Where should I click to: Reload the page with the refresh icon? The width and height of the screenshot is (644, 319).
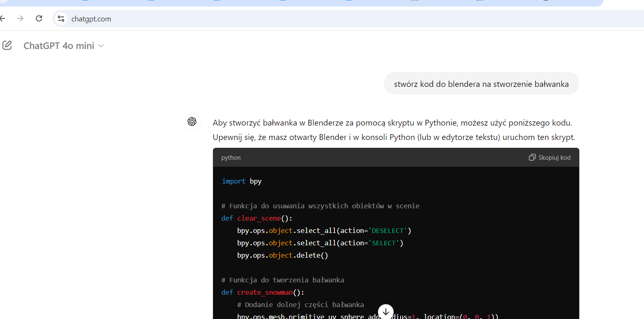click(39, 19)
